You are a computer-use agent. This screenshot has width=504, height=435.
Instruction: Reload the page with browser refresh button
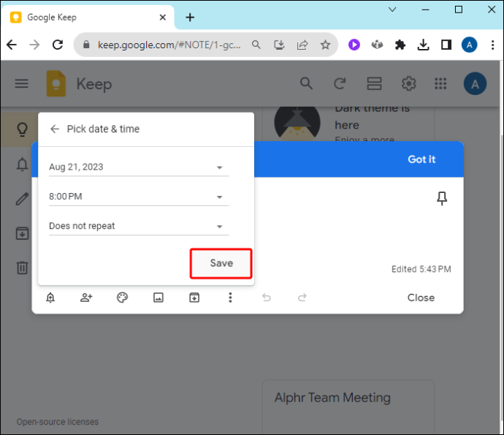tap(58, 45)
